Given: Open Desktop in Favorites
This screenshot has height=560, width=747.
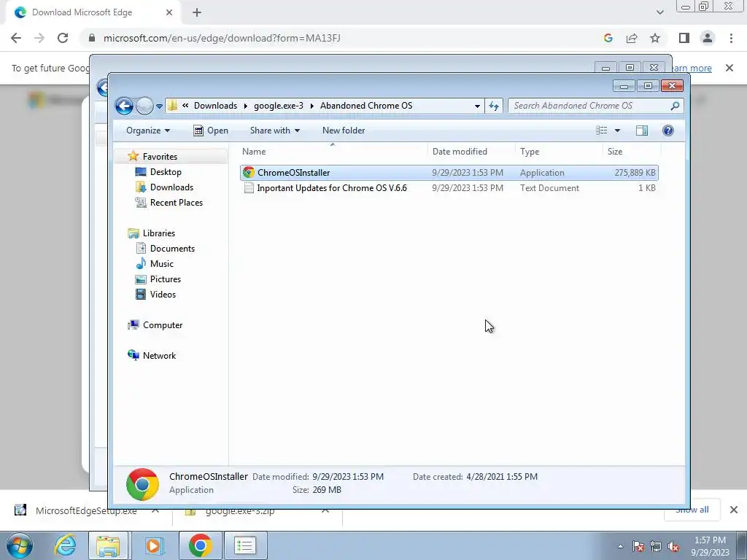Looking at the screenshot, I should point(166,172).
